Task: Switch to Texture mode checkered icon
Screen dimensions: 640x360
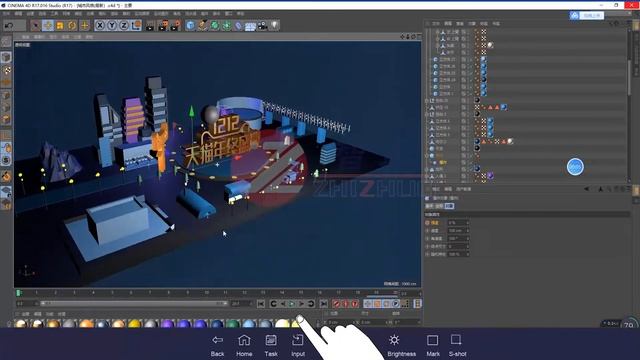Action: tap(6, 70)
